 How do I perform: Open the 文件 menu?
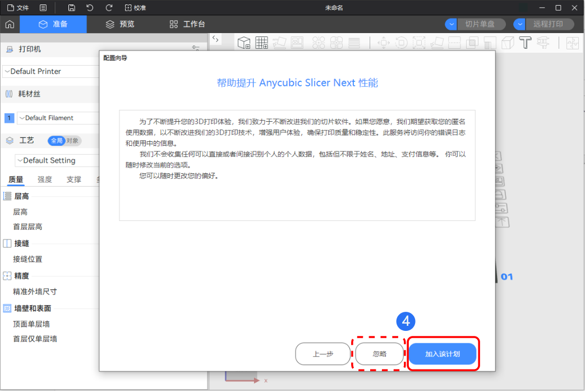pyautogui.click(x=18, y=8)
